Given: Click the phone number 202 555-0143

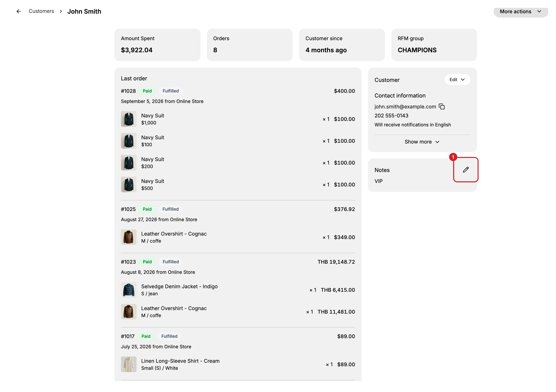Looking at the screenshot, I should [x=391, y=115].
